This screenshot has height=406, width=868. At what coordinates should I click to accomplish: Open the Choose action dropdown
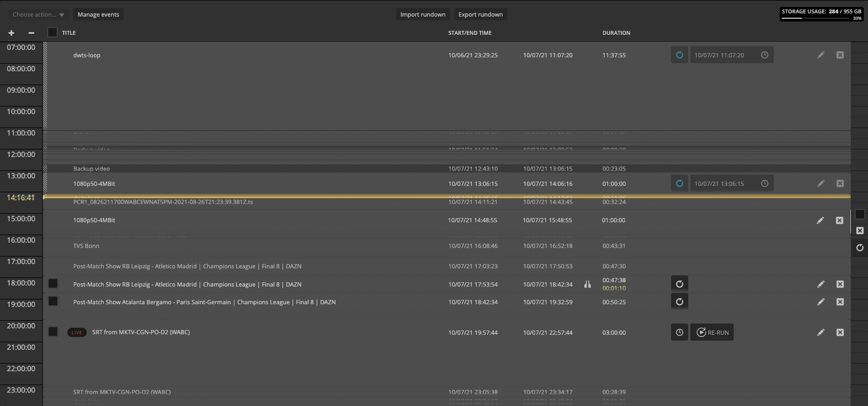[38, 14]
